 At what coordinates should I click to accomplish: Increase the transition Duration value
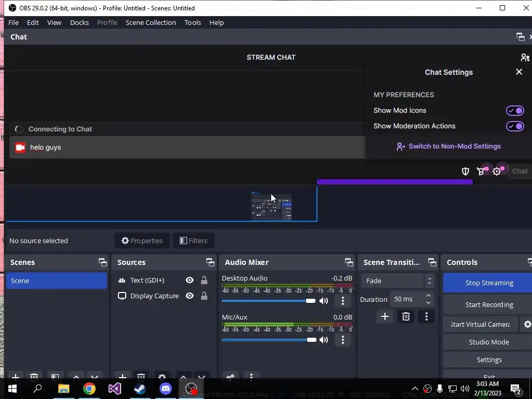pyautogui.click(x=428, y=296)
